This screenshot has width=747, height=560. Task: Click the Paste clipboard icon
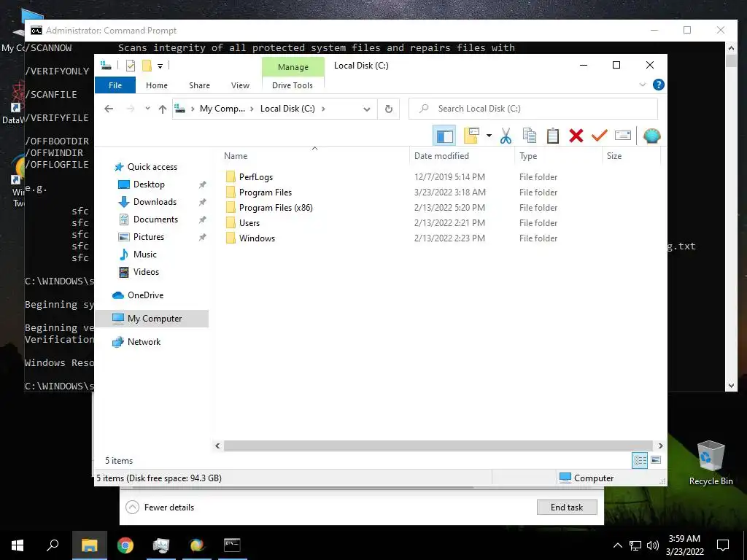click(553, 136)
